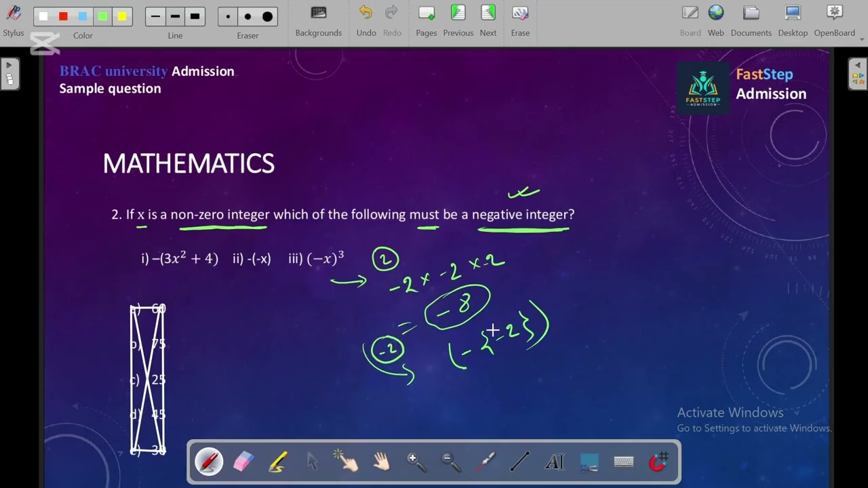This screenshot has height=488, width=868.
Task: Open the OpenBoard menu
Action: click(835, 20)
